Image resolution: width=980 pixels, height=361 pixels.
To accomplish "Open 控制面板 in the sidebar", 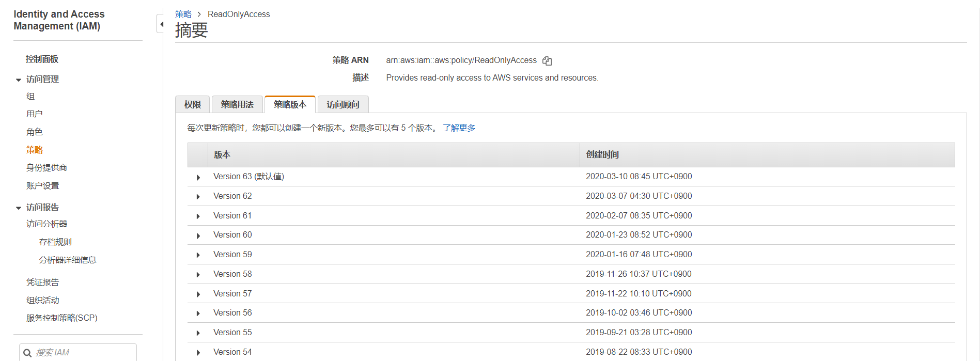I will click(42, 59).
